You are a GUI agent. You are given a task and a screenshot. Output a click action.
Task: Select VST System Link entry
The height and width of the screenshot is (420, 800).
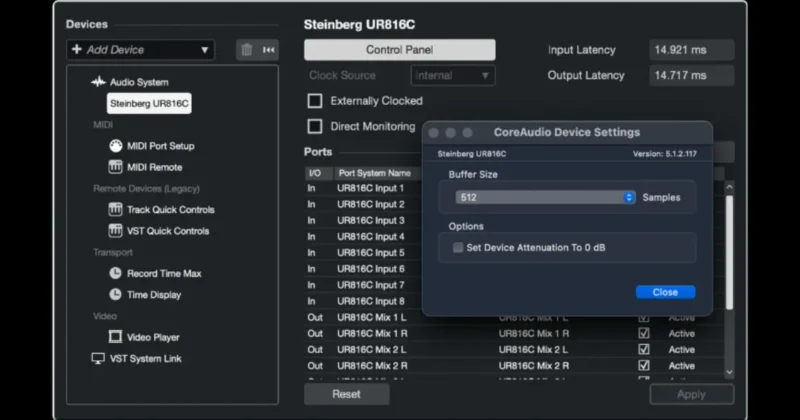(145, 359)
